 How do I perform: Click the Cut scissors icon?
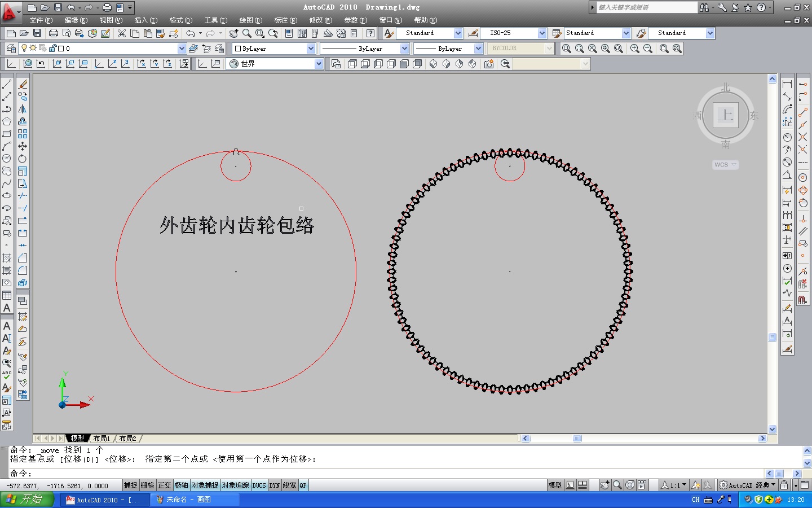pyautogui.click(x=121, y=33)
